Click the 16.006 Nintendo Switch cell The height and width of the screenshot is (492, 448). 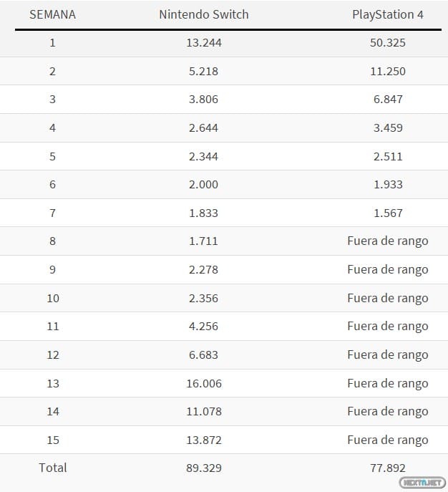point(204,384)
